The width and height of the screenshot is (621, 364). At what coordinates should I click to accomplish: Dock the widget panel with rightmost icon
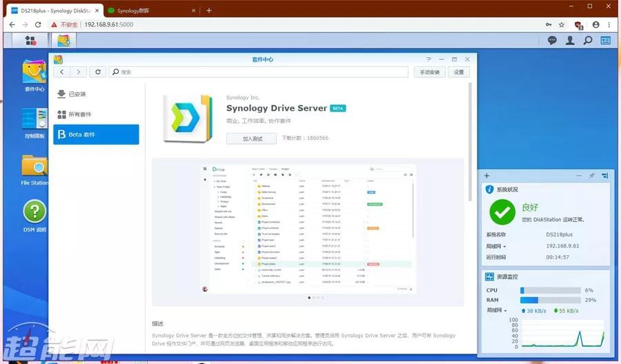click(x=604, y=176)
